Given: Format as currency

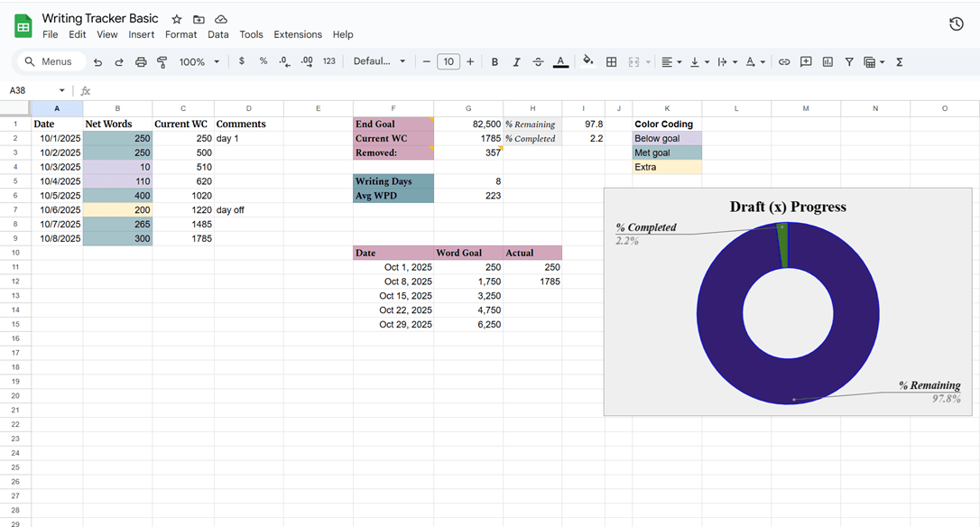Looking at the screenshot, I should pyautogui.click(x=241, y=61).
